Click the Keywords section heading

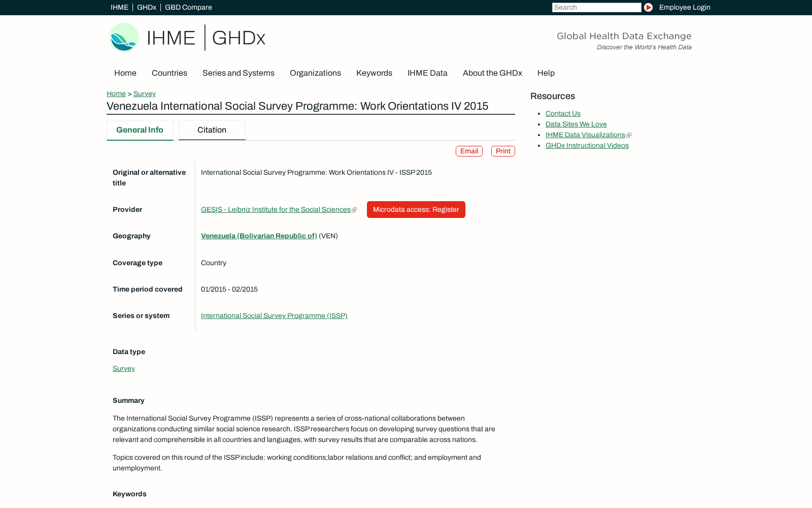[129, 494]
